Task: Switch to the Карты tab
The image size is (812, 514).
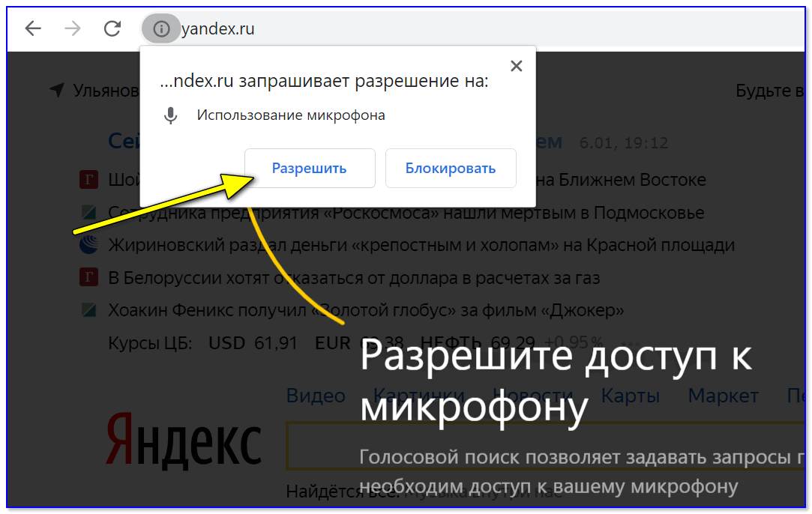Action: point(631,396)
